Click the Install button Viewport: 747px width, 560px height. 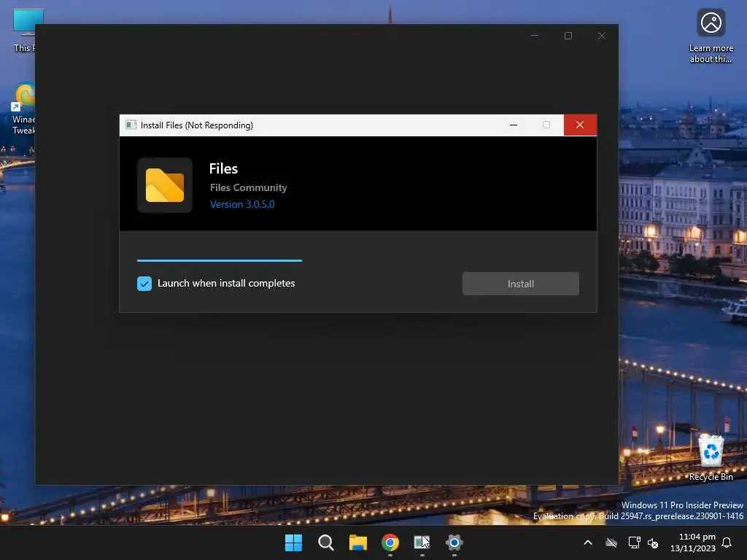(x=520, y=284)
